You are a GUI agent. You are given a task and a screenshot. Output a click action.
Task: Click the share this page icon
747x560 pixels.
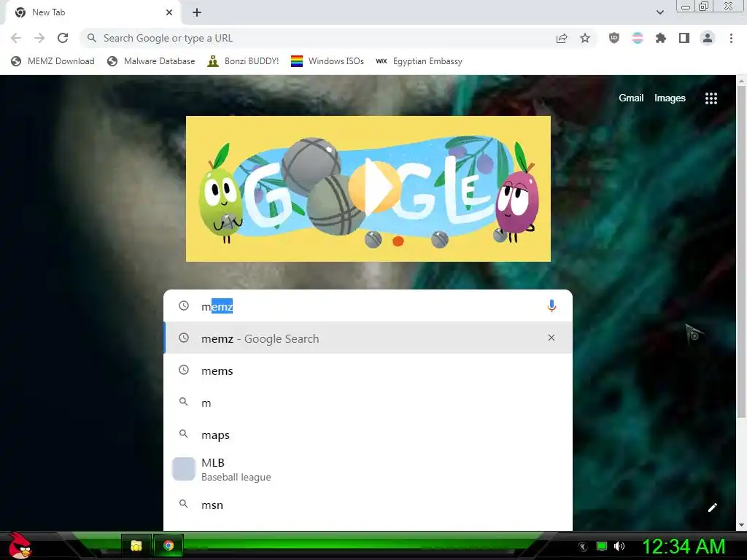pos(562,38)
